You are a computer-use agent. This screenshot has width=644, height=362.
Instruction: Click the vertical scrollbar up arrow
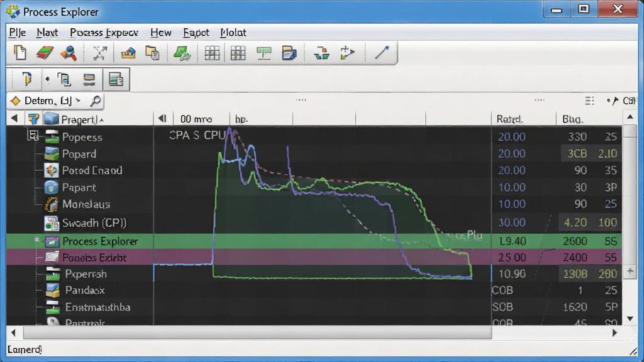point(630,118)
